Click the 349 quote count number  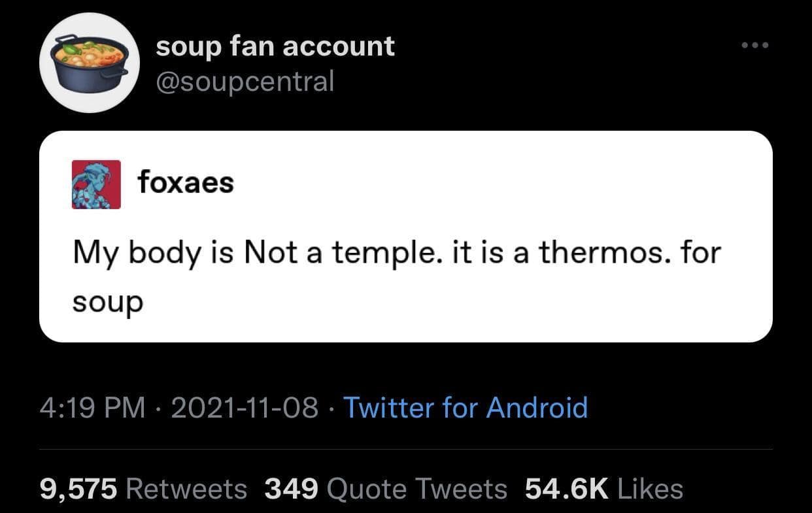click(291, 488)
